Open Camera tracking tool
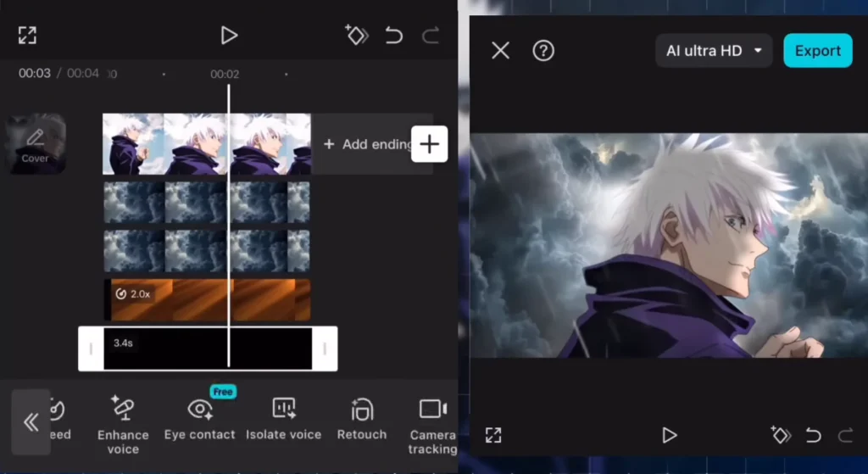Screen dimensions: 868x474 (433, 427)
